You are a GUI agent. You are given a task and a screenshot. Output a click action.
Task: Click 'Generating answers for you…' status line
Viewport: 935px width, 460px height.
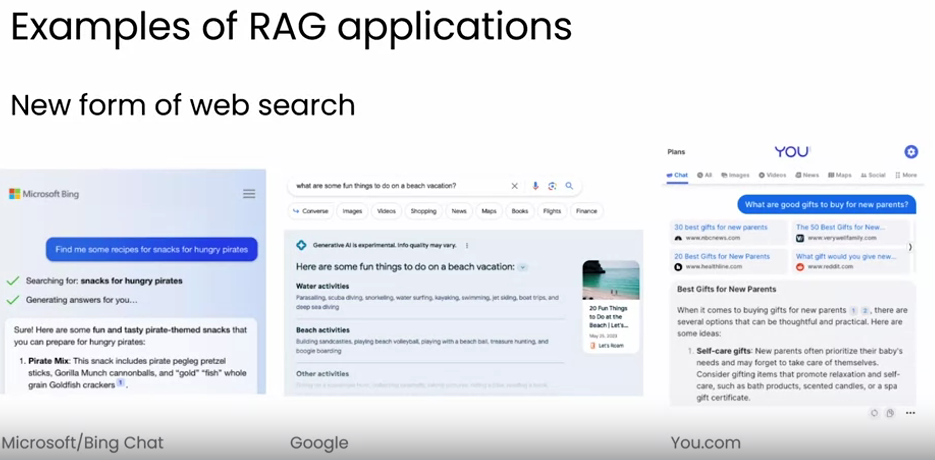pyautogui.click(x=82, y=300)
